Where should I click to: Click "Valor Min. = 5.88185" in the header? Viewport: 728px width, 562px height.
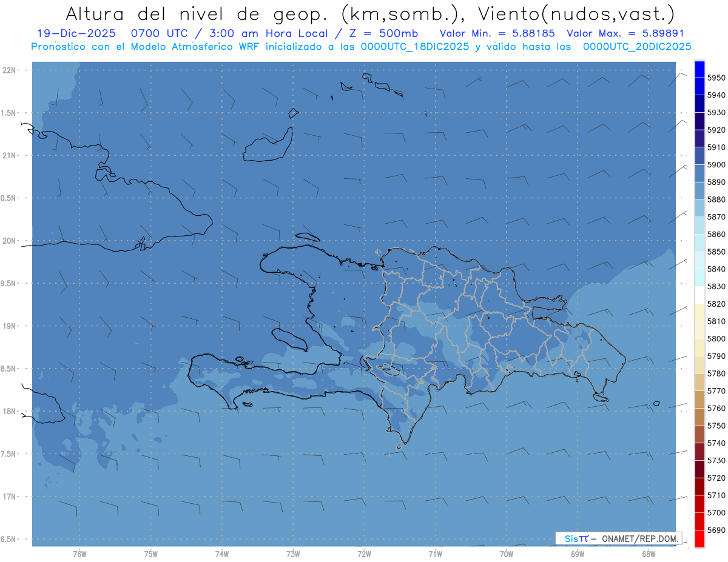[x=497, y=33]
